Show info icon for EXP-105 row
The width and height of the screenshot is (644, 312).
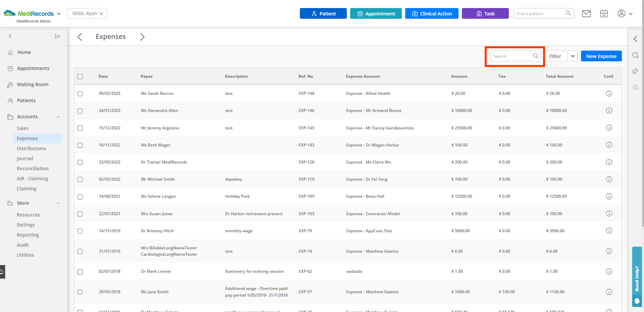(609, 196)
